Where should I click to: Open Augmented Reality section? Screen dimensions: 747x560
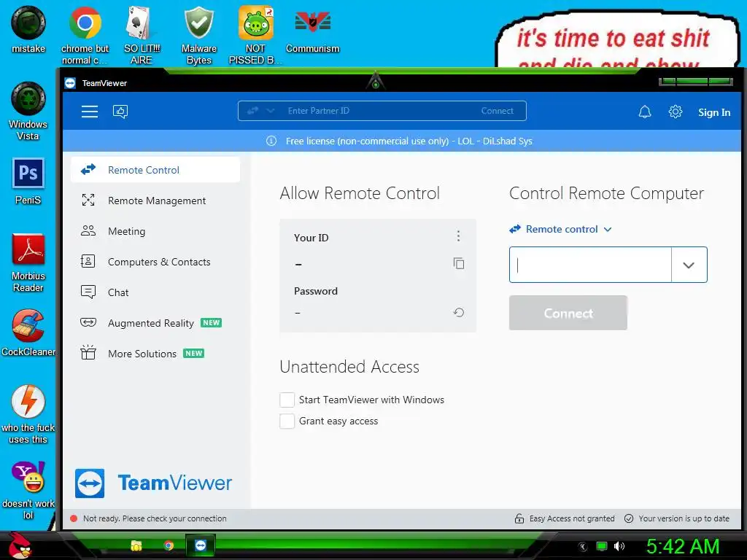(155, 323)
